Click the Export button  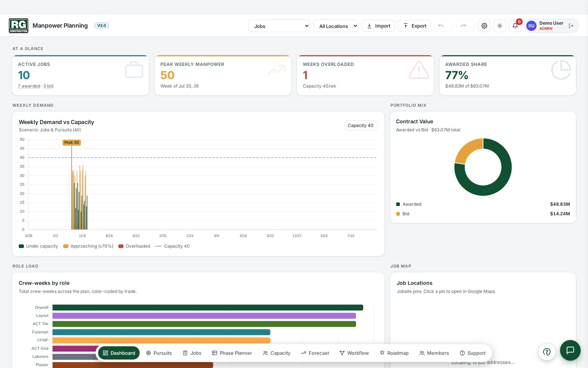pyautogui.click(x=415, y=26)
